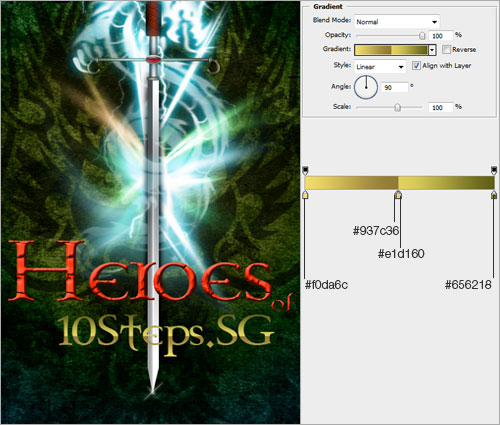Enable the Reverse checkbox
The height and width of the screenshot is (425, 500).
tap(446, 49)
